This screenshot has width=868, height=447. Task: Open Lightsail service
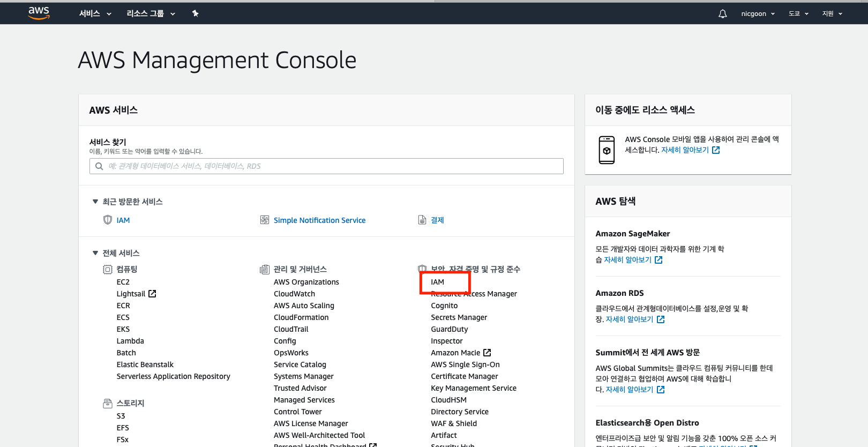(131, 294)
